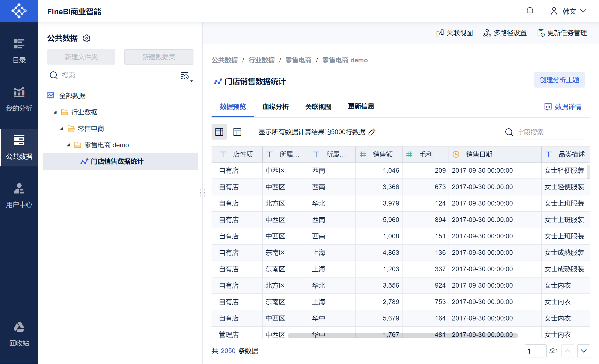
Task: Click the 创建分析主题 button
Action: pos(559,80)
